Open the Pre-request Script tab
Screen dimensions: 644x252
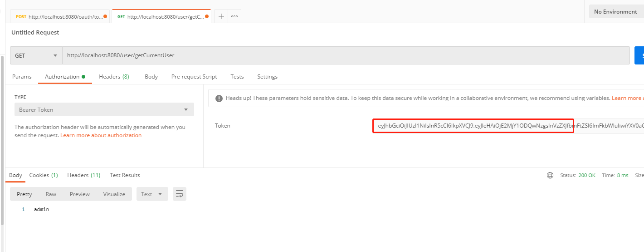194,77
